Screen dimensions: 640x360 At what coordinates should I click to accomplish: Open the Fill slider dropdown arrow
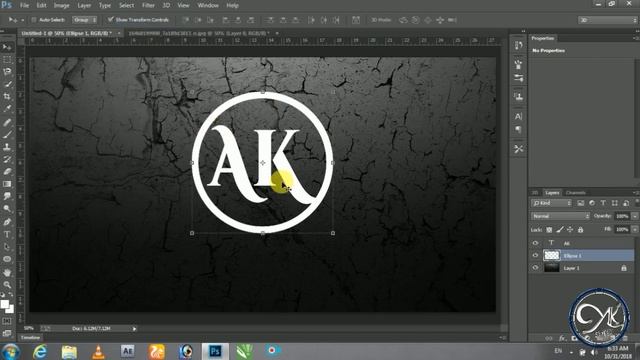coord(635,230)
